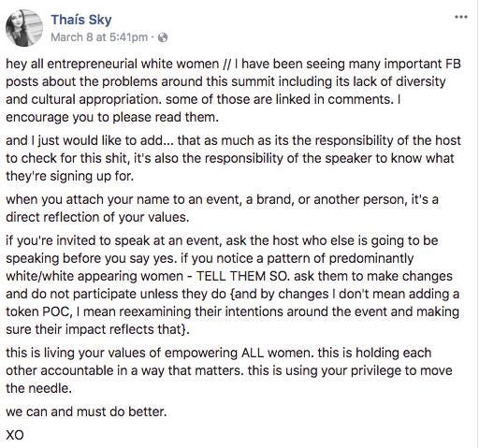This screenshot has height=448, width=479.
Task: Click the capitalized word 'ALL' before 'women'
Action: tap(253, 353)
